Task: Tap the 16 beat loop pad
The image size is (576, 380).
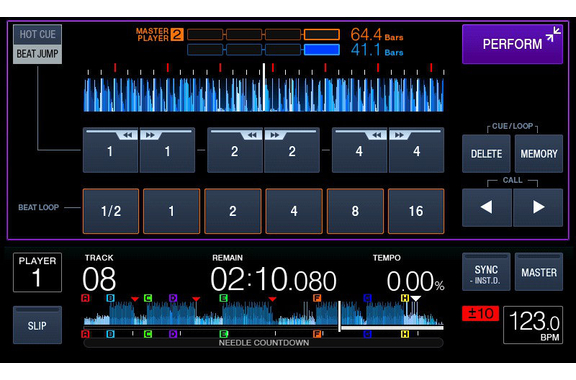Action: coord(416,211)
